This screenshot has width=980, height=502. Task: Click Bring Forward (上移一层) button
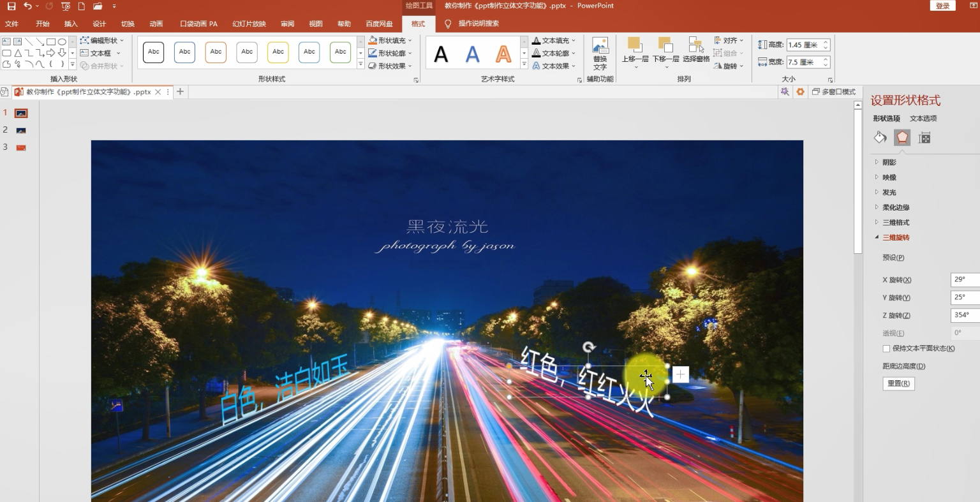[635, 52]
